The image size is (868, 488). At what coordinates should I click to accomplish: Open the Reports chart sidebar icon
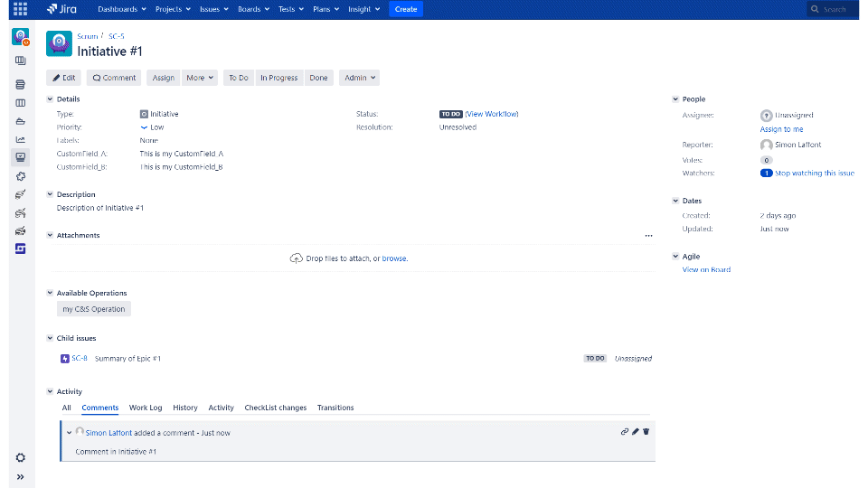(x=21, y=139)
